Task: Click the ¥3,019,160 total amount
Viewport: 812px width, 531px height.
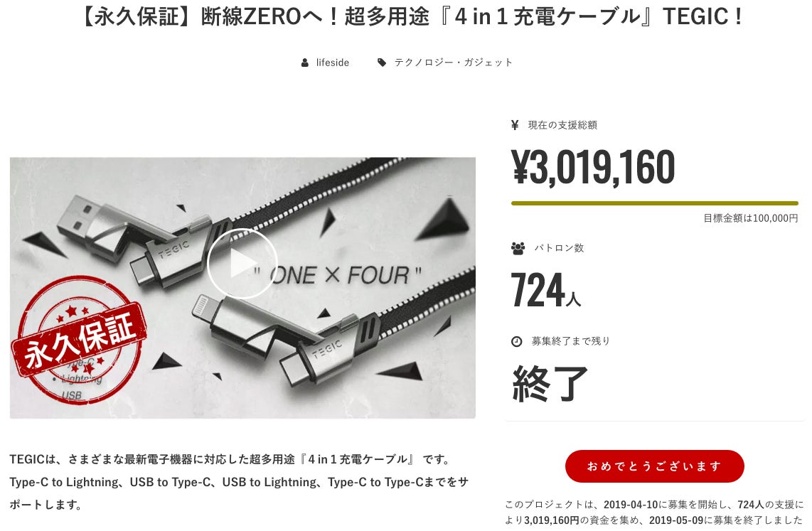Action: tap(594, 166)
